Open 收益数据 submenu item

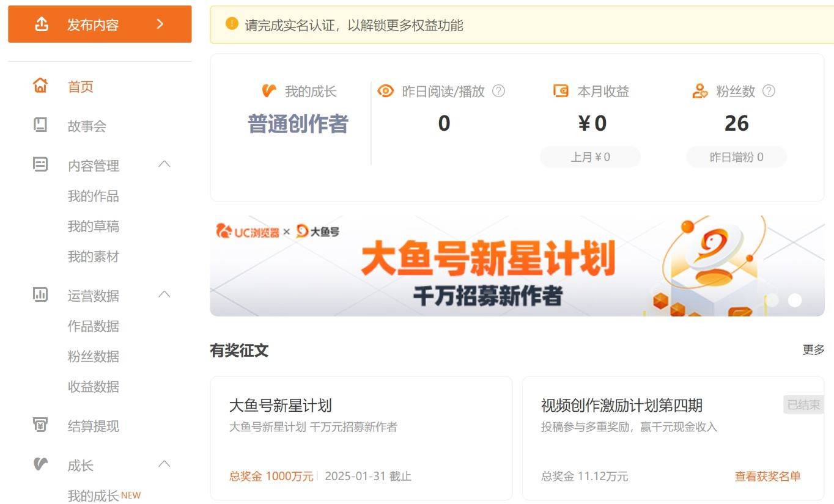pos(94,387)
